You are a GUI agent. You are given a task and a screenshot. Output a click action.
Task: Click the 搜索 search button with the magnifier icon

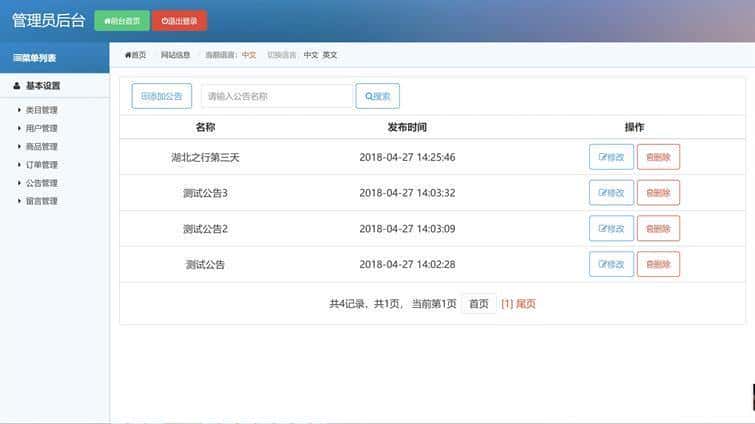tap(378, 96)
